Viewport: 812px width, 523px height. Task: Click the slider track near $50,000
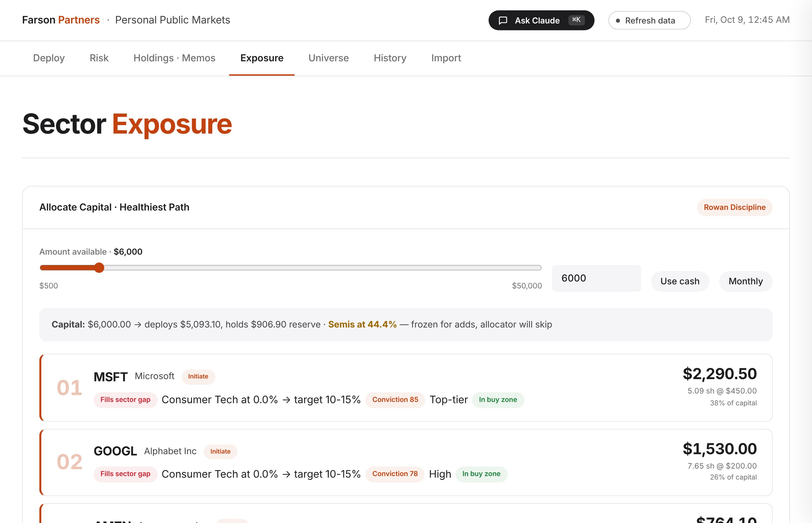pyautogui.click(x=536, y=268)
